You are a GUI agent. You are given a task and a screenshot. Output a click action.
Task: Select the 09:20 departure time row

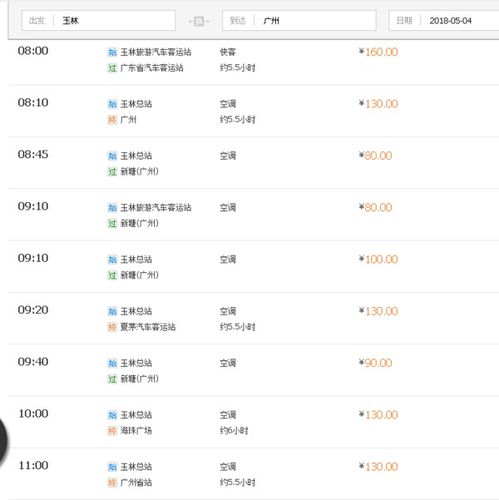[253, 319]
